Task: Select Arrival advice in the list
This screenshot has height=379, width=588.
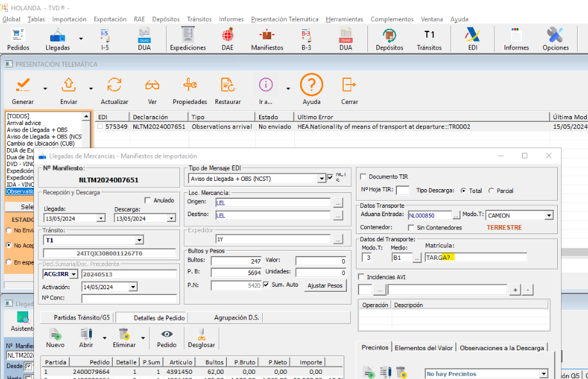Action: [24, 123]
